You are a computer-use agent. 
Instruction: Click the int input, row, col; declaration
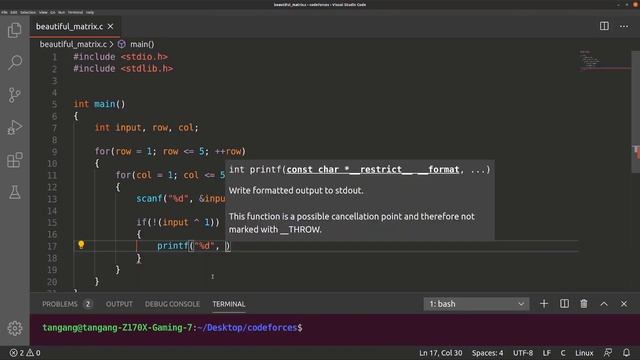click(147, 128)
